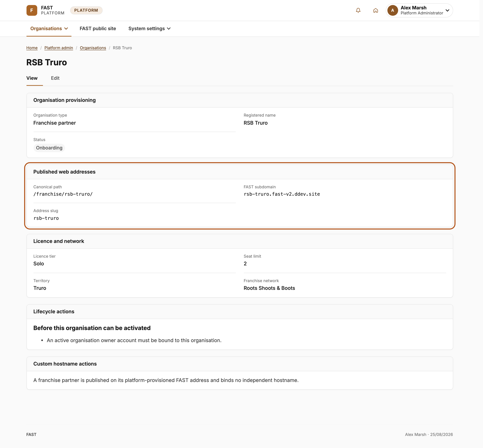483x448 pixels.
Task: Expand the Alex Marsh account chevron
Action: (447, 10)
